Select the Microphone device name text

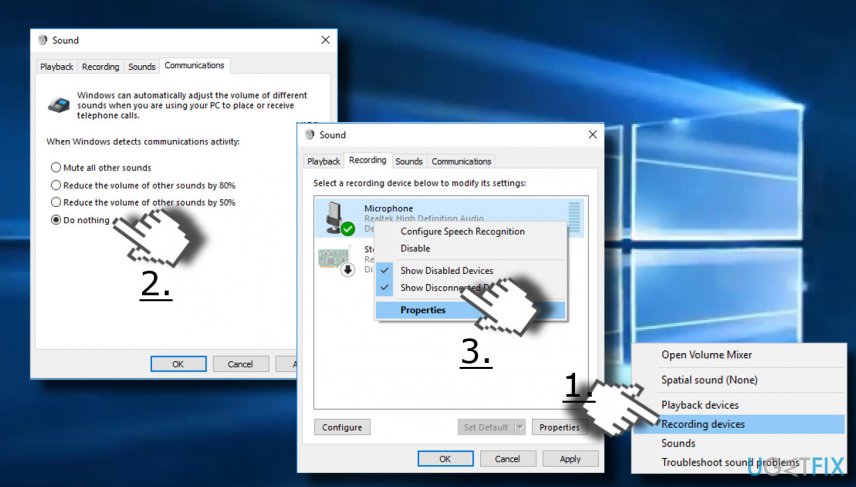pos(389,209)
